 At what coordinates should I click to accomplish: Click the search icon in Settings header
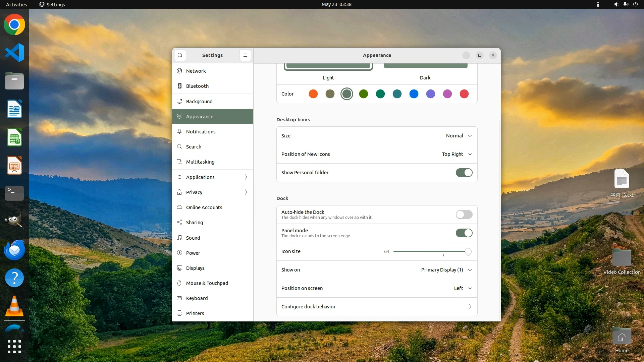pos(180,55)
